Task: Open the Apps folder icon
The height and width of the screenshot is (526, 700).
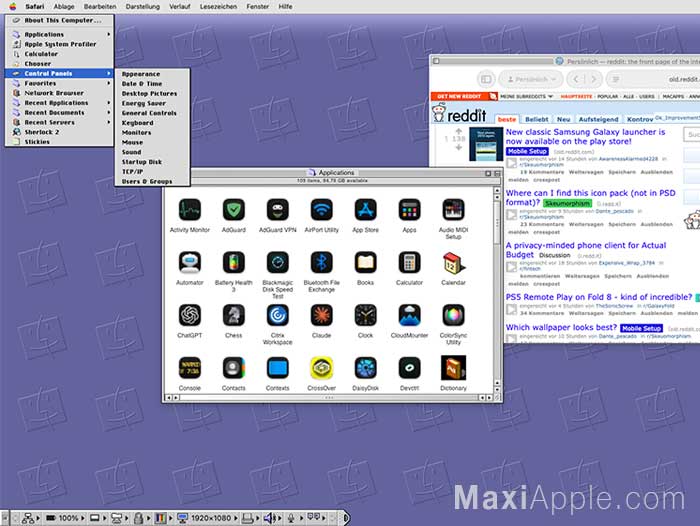Action: [409, 210]
